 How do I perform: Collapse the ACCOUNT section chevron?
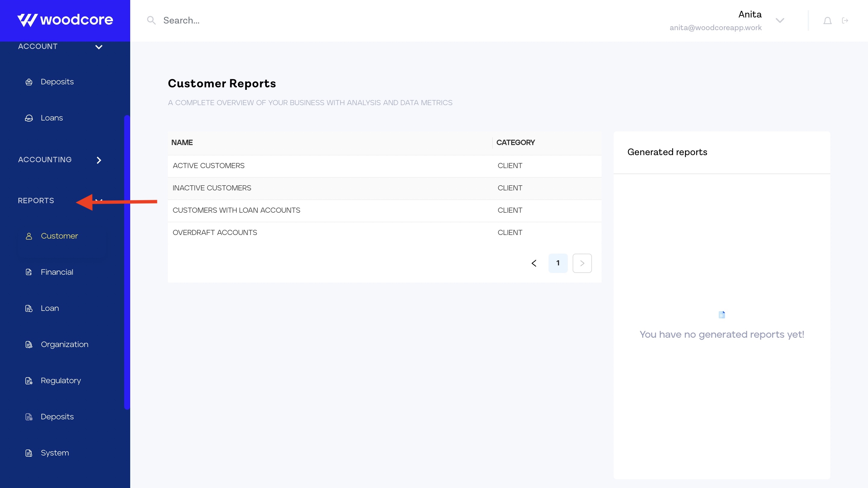[x=99, y=47]
